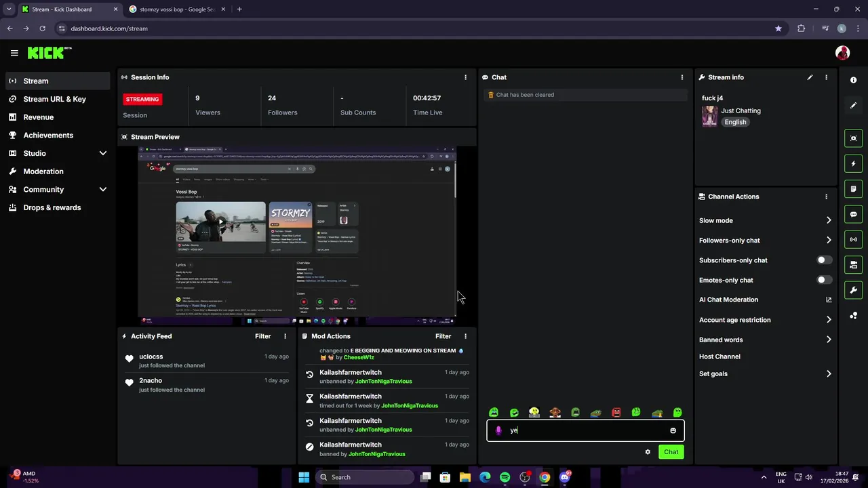Open Chat panel options menu
The image size is (868, 488).
tap(682, 77)
